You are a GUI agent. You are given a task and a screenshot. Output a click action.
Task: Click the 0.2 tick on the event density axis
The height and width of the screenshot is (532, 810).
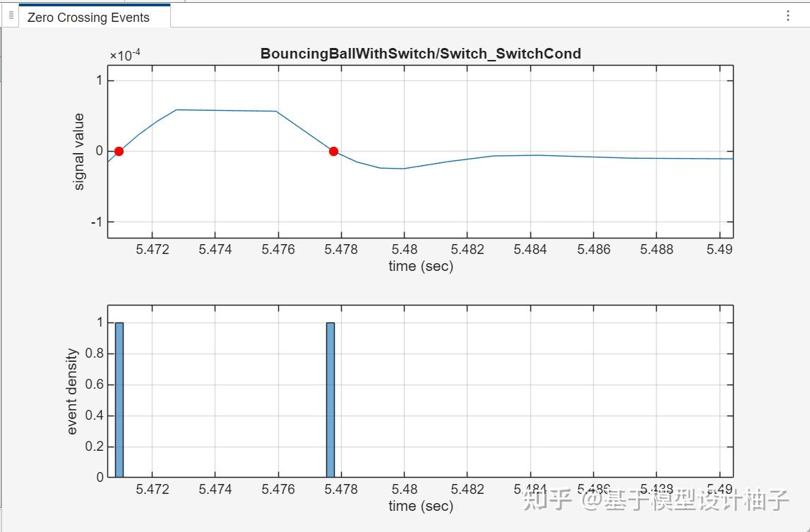94,447
